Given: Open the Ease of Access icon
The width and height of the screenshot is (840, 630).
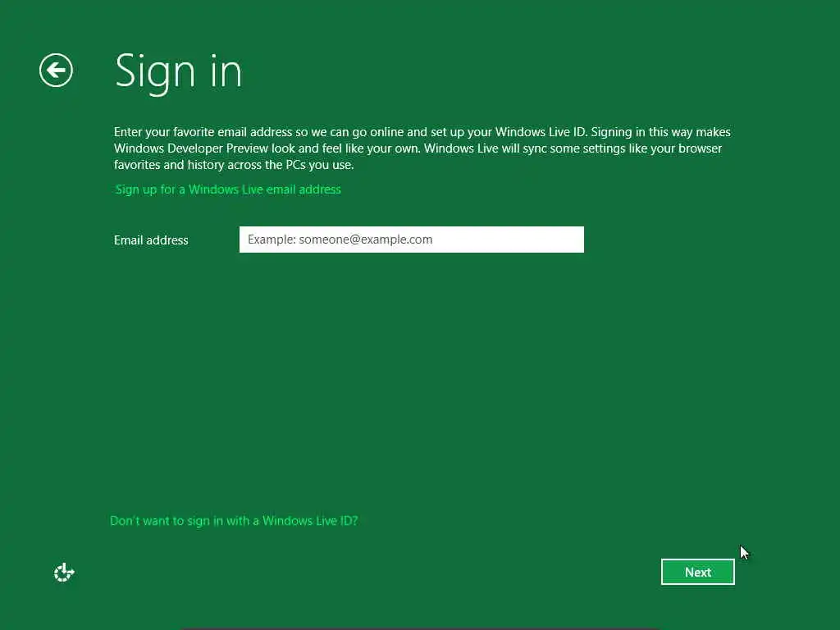Looking at the screenshot, I should click(x=64, y=572).
